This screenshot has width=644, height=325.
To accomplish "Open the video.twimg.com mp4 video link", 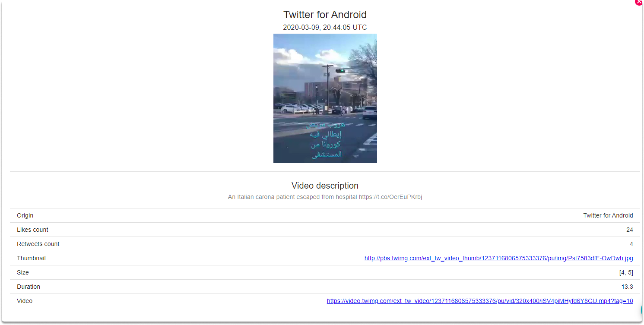I will point(480,301).
